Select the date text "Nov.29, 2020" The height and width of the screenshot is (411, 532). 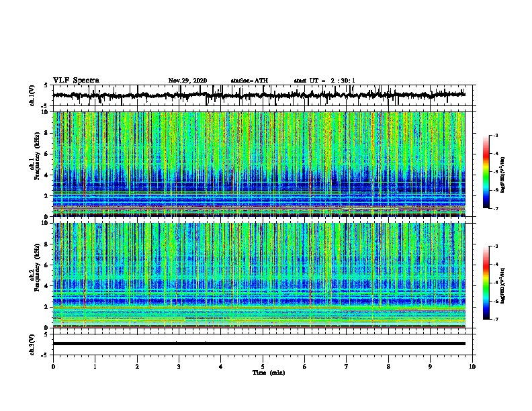pos(187,81)
